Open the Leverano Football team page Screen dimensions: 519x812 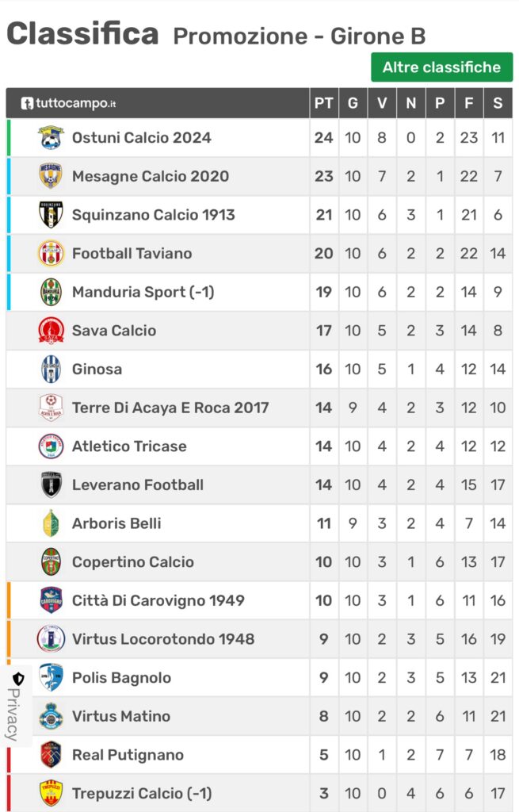coord(138,485)
